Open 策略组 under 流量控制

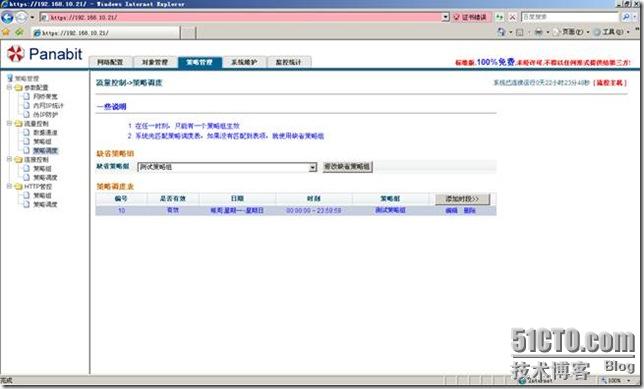(42, 141)
